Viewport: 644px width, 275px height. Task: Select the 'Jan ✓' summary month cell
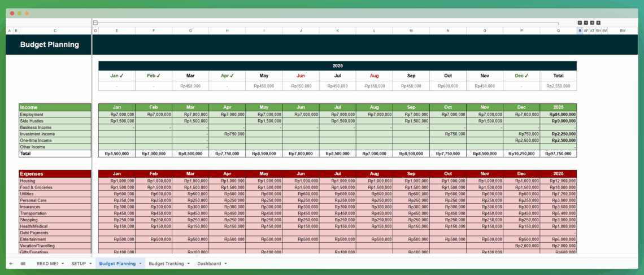tap(117, 76)
